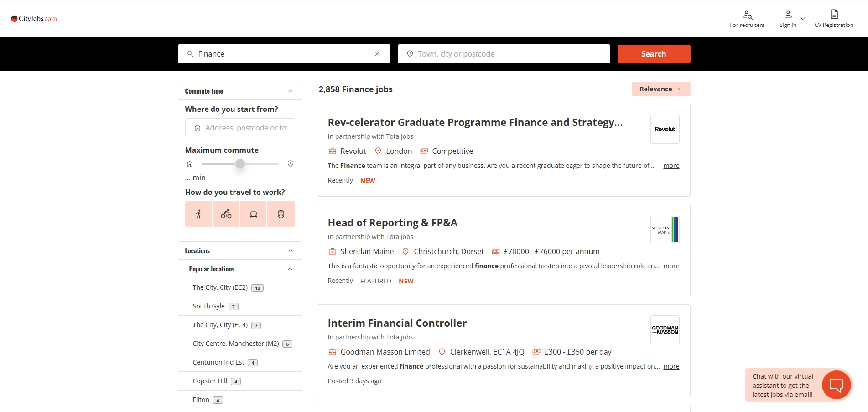868x412 pixels.
Task: Click the Chat with our virtual assistant text
Action: click(x=783, y=386)
